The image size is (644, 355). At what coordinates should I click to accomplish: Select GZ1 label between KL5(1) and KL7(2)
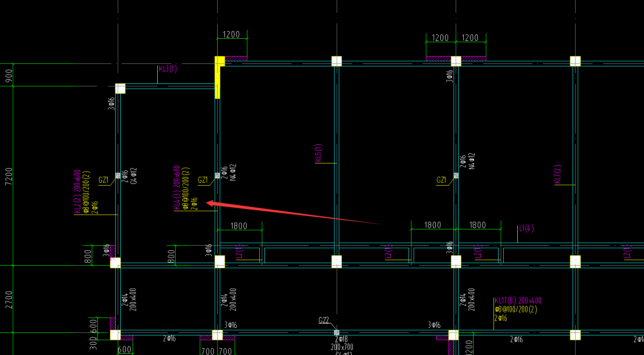pyautogui.click(x=441, y=180)
